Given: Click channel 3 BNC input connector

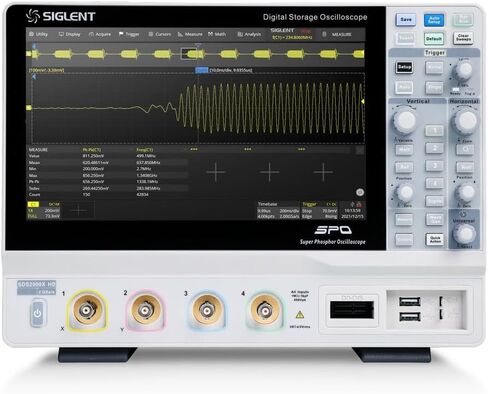Looking at the screenshot, I should coord(207,311).
